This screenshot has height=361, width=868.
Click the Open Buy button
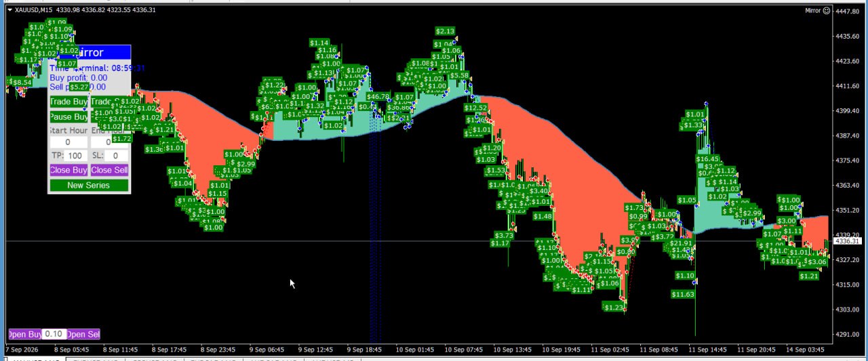click(25, 334)
